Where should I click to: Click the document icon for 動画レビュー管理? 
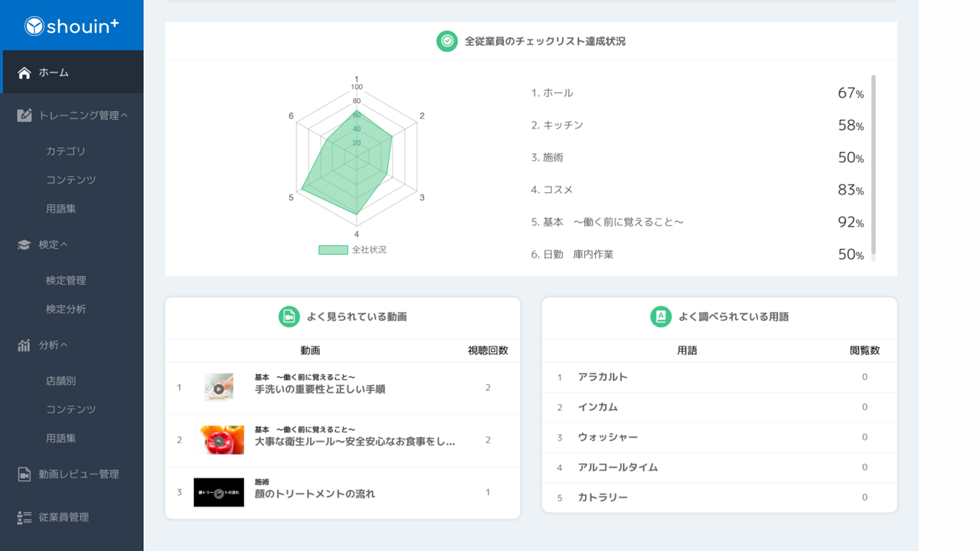(22, 474)
